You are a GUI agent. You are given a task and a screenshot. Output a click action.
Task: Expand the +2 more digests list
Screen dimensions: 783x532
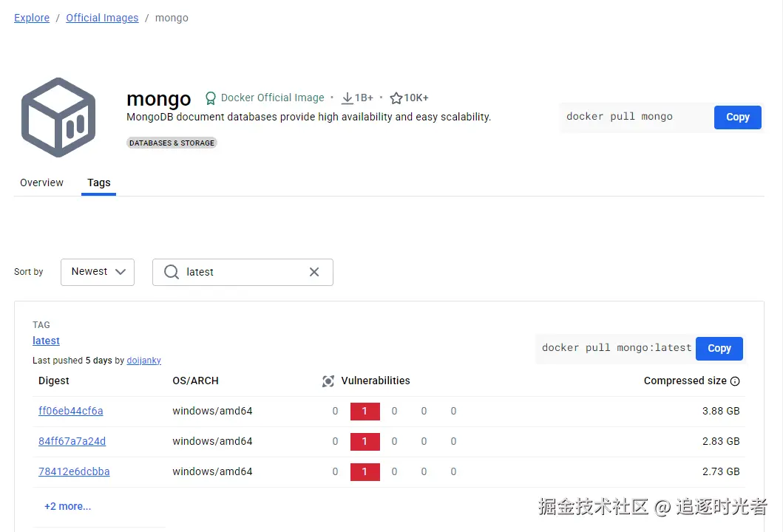click(67, 507)
